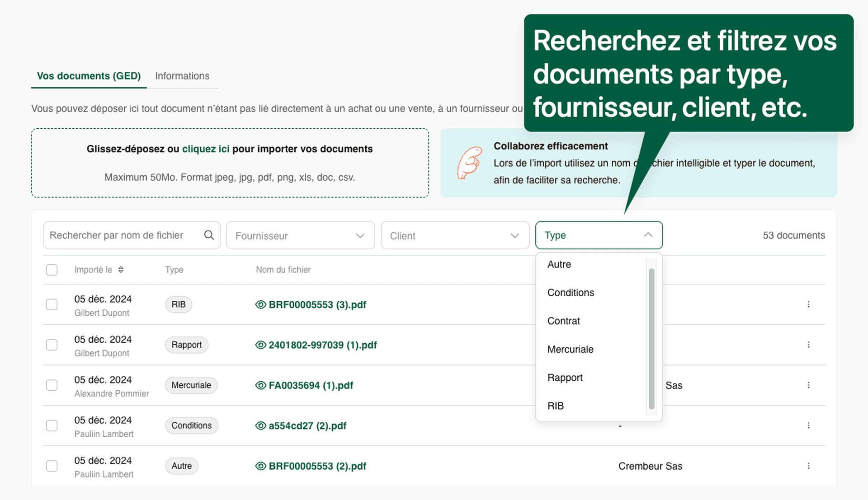Collapse the Type dropdown via its chevron
Viewport: 868px width, 500px height.
648,235
